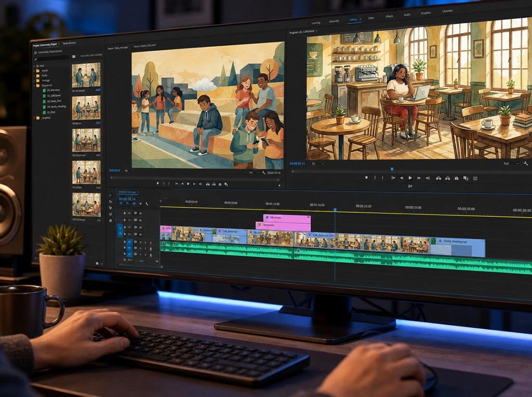Click the Lift button in Program monitor
This screenshot has width=532, height=397.
click(x=438, y=178)
